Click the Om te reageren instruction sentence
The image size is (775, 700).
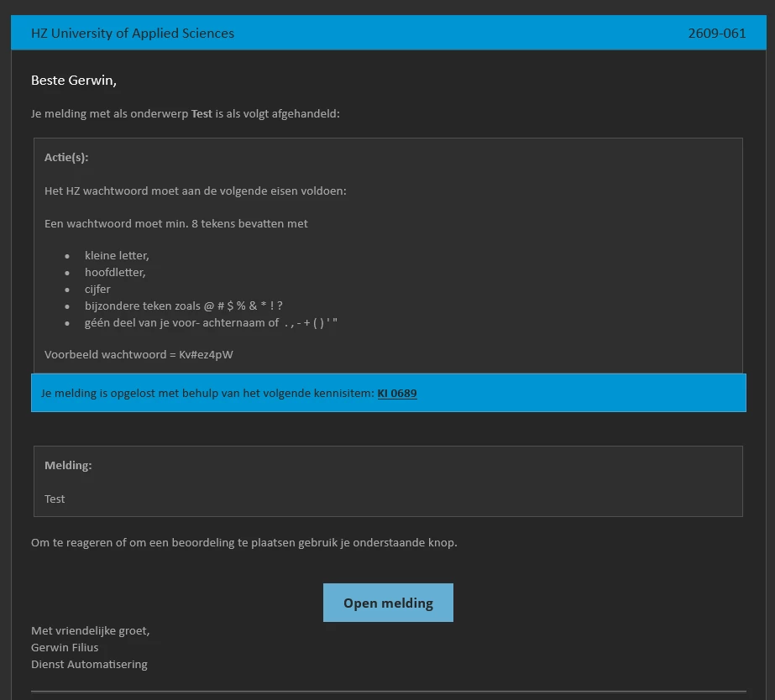[244, 542]
